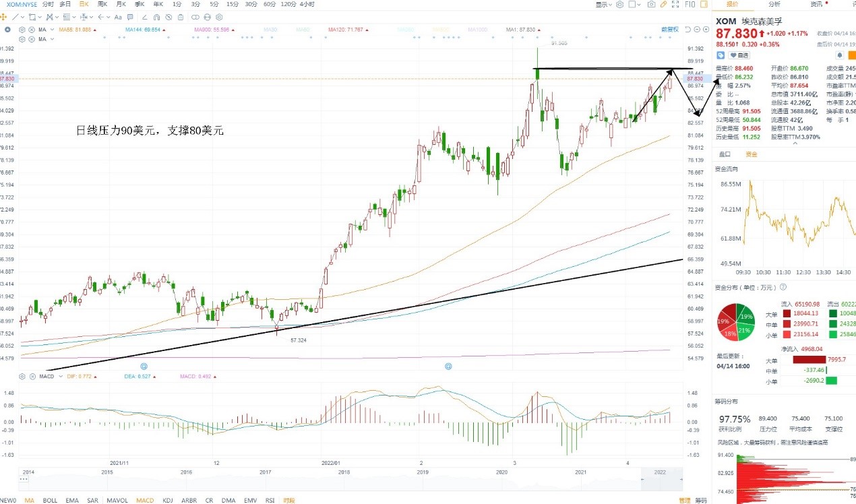Toggle MA144 line visibility
Viewport: 856px width, 504px height.
click(x=146, y=30)
